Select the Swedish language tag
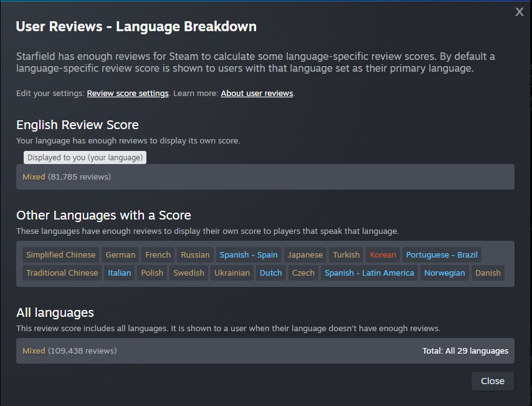This screenshot has height=406, width=532. (x=189, y=273)
